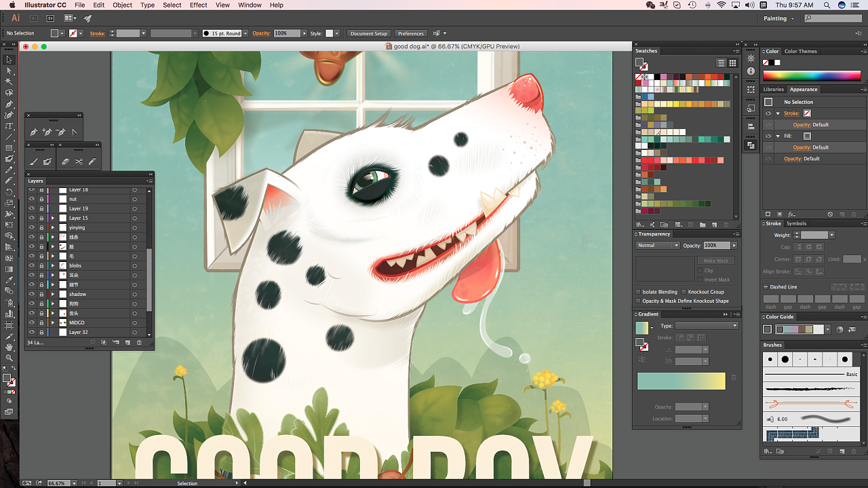The image size is (868, 488).
Task: Switch Swatches panel to list view
Action: coord(722,63)
